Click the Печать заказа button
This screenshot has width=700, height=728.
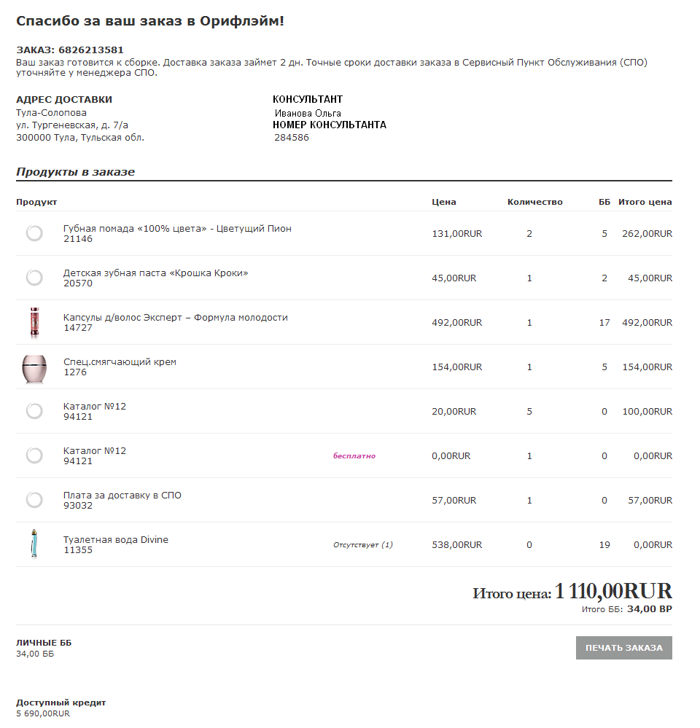click(x=623, y=648)
